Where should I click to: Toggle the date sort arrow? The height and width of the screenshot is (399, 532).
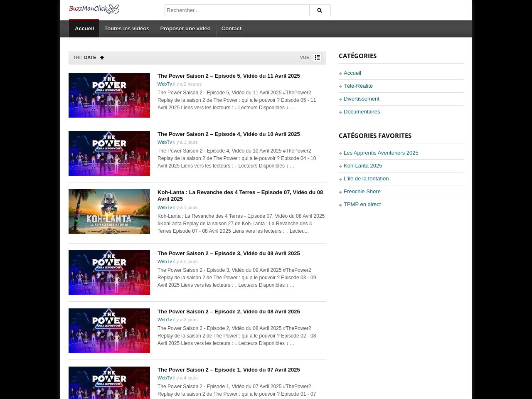pyautogui.click(x=102, y=58)
